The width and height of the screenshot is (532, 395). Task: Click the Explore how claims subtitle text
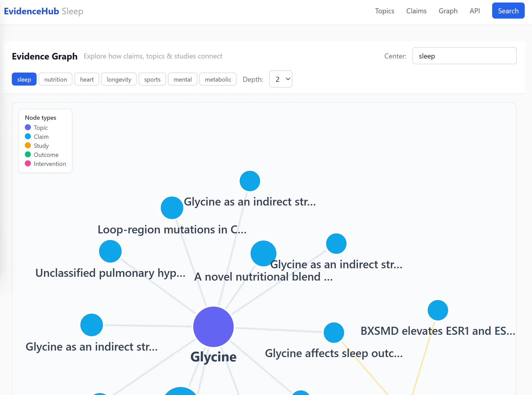tap(153, 56)
